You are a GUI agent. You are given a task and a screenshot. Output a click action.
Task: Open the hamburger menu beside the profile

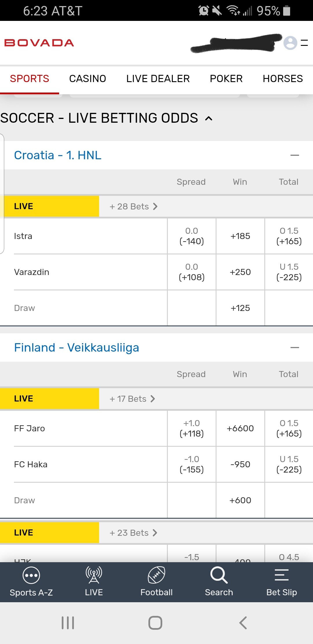304,43
